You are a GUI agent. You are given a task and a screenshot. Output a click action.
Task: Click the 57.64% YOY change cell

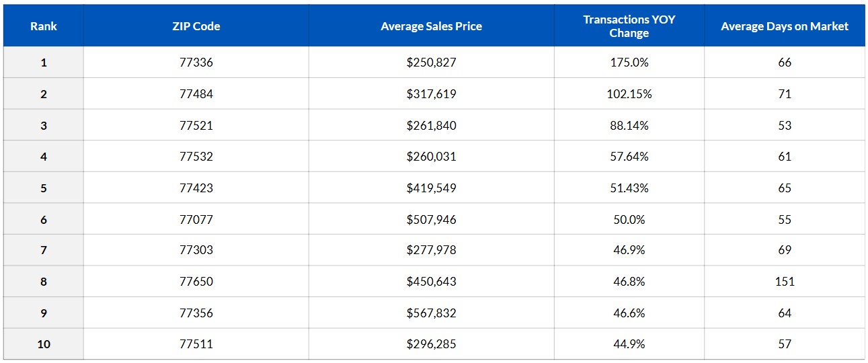[x=629, y=157]
